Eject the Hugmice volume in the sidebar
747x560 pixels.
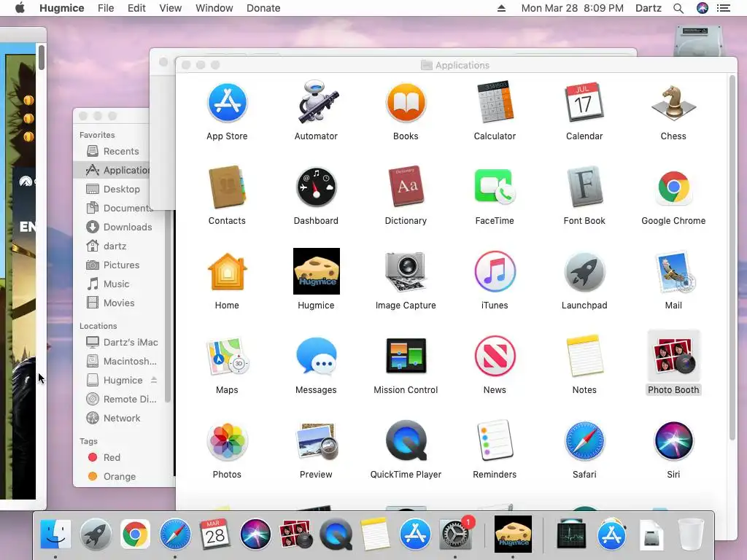[x=154, y=380]
